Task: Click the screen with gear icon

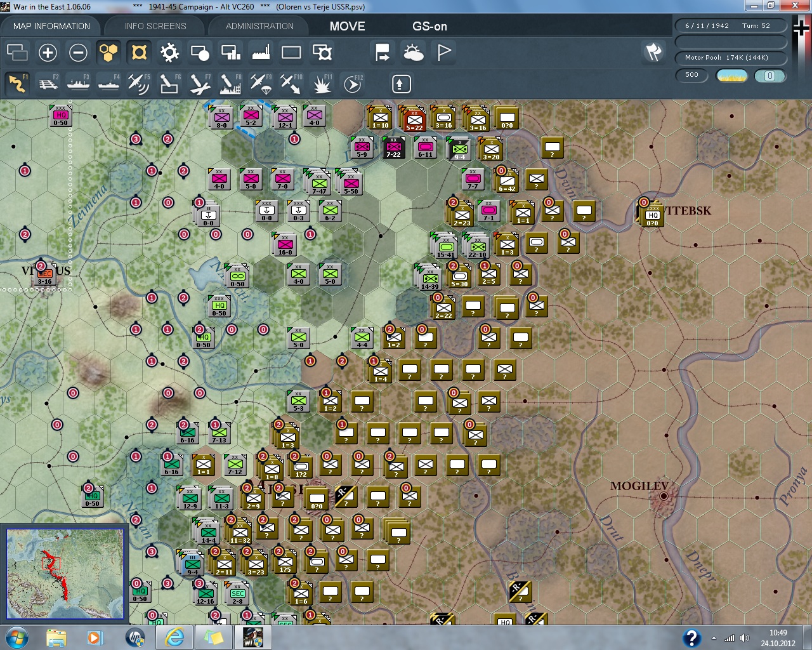Action: pyautogui.click(x=322, y=53)
